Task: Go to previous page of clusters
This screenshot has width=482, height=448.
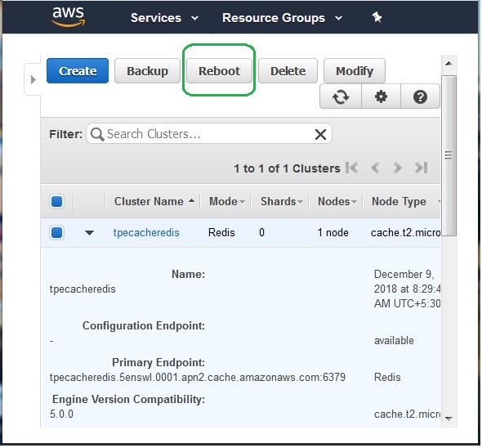Action: click(375, 168)
